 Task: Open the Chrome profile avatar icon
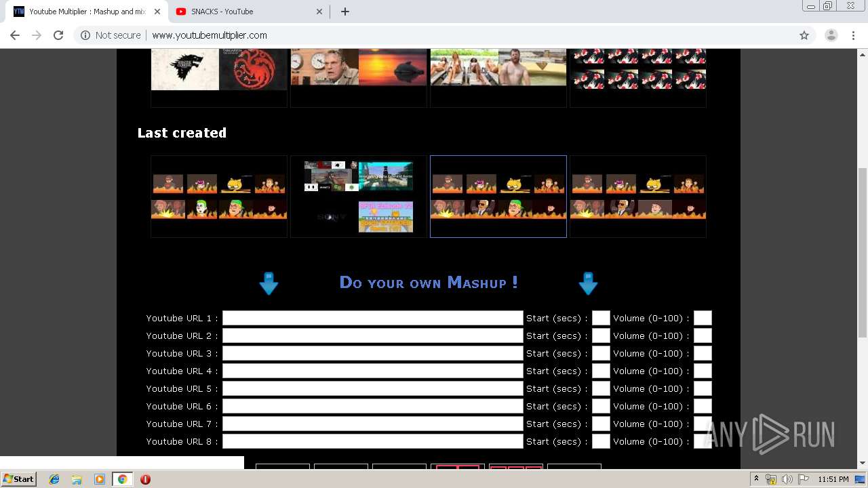tap(831, 35)
